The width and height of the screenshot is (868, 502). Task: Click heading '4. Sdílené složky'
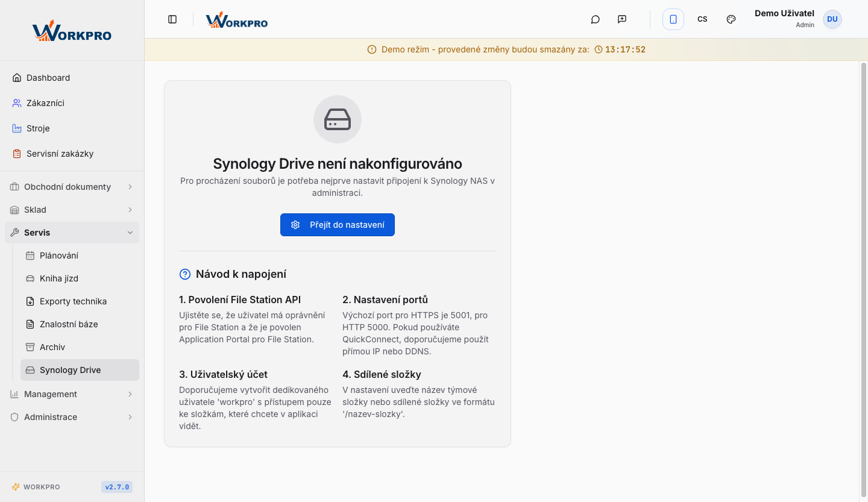[x=382, y=374]
